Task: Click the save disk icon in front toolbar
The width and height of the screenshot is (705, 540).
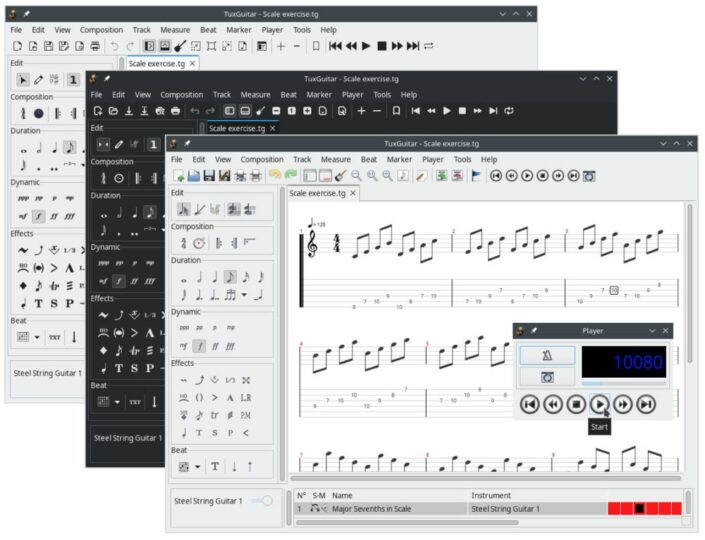Action: [x=209, y=175]
